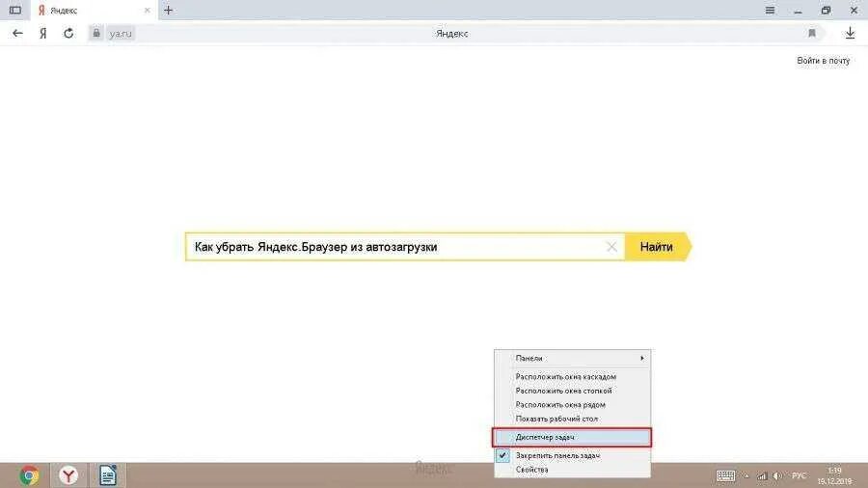Open the document editor taskbar icon

(107, 475)
